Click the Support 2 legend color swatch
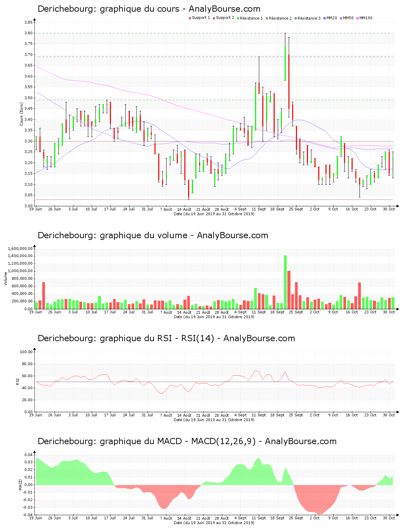The width and height of the screenshot is (412, 532). click(214, 18)
